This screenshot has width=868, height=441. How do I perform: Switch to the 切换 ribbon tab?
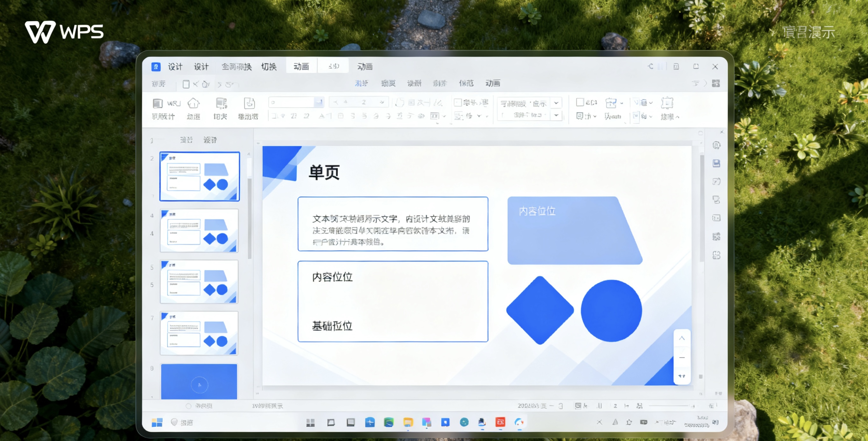[269, 66]
